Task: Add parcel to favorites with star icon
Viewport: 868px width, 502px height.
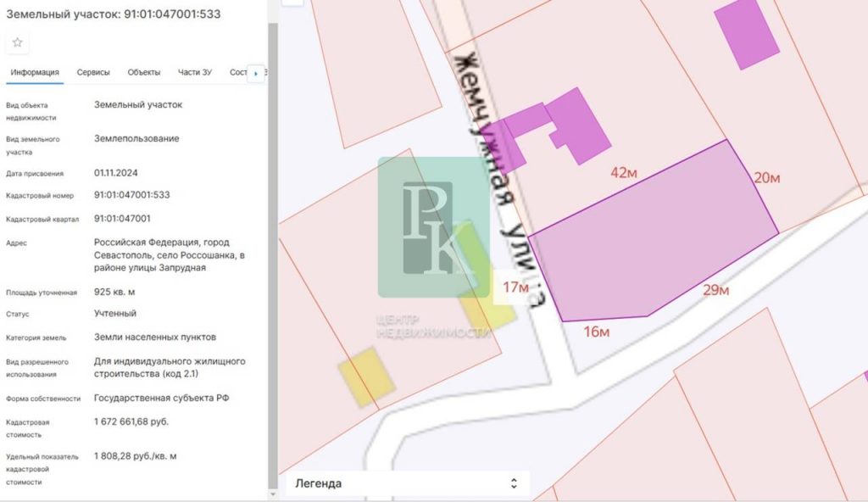Action: pos(17,42)
